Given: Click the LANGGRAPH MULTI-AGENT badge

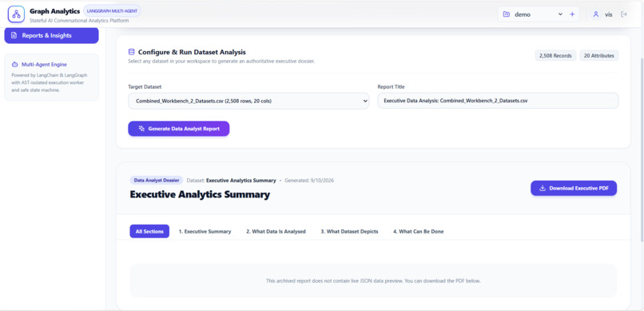Looking at the screenshot, I should click(x=112, y=10).
